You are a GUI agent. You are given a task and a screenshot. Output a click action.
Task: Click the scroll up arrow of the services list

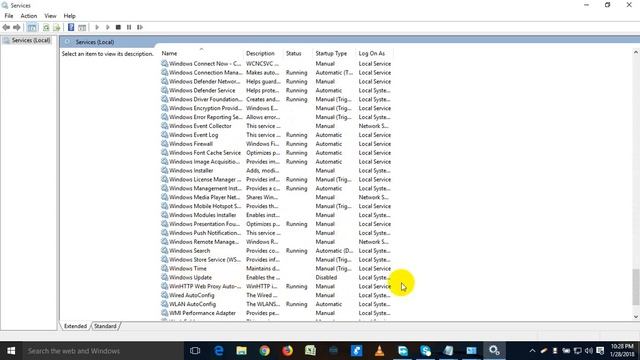tap(636, 53)
